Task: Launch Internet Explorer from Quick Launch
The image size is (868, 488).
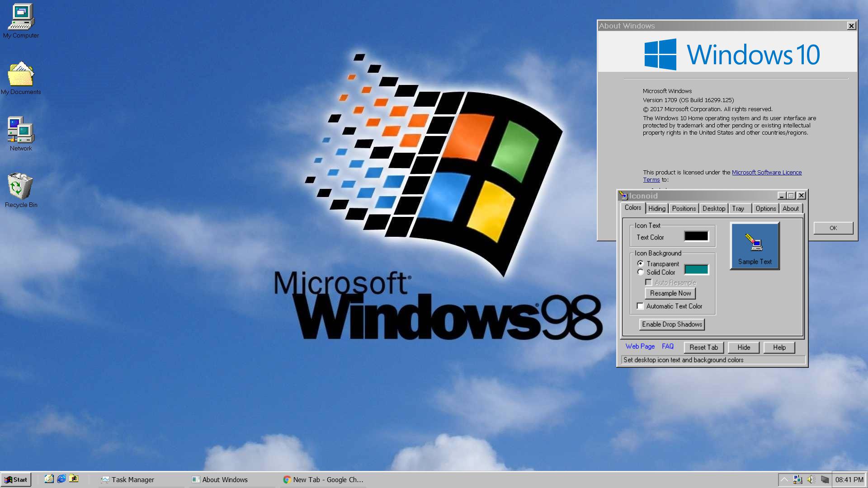Action: coord(61,479)
